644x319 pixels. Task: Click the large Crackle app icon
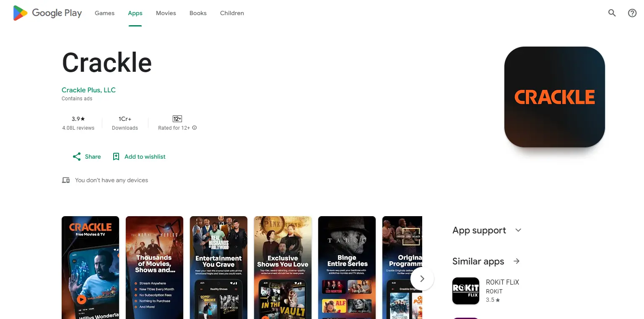click(x=554, y=97)
